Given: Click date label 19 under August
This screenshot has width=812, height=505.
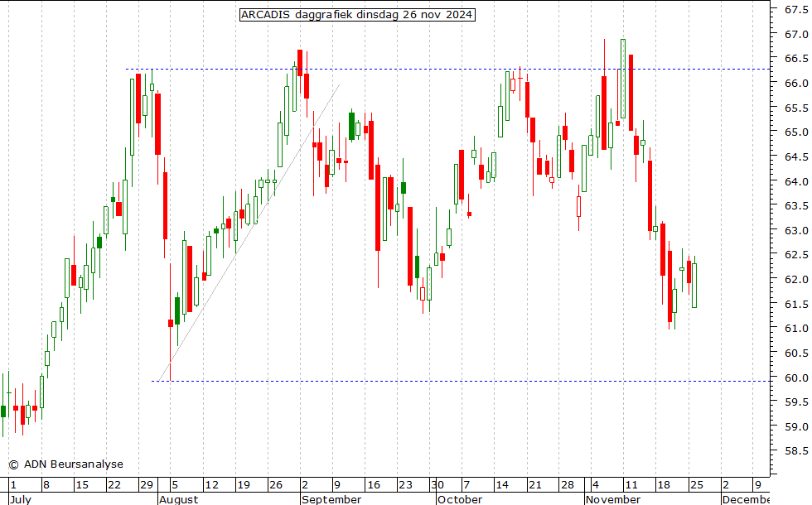Looking at the screenshot, I should point(244,485).
